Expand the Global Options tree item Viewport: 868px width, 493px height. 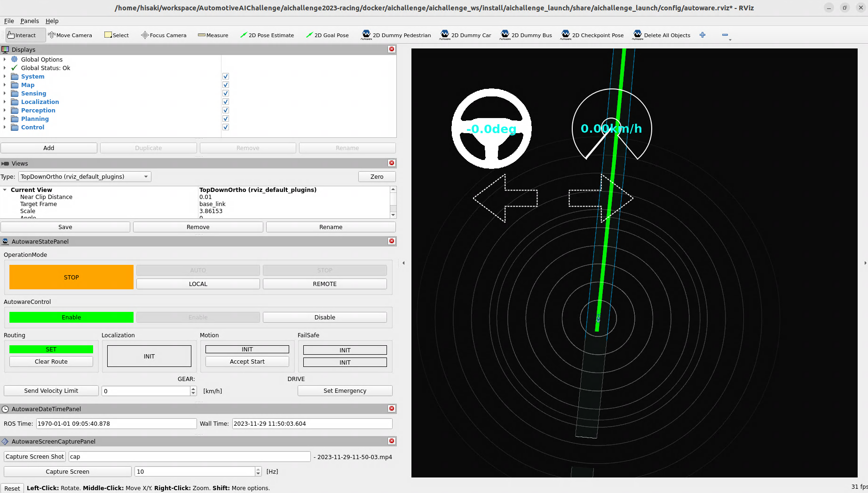pos(5,60)
